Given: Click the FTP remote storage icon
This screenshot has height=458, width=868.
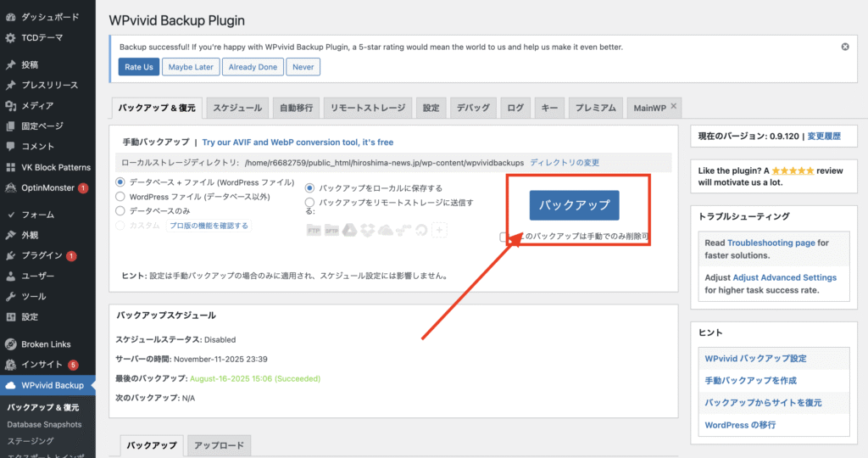Looking at the screenshot, I should (313, 230).
